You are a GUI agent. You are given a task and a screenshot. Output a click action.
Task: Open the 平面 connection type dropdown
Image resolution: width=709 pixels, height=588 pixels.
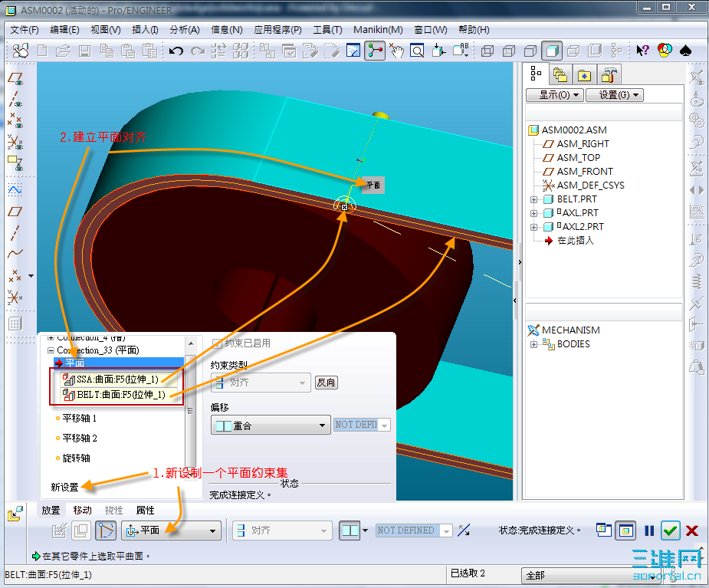[x=171, y=531]
